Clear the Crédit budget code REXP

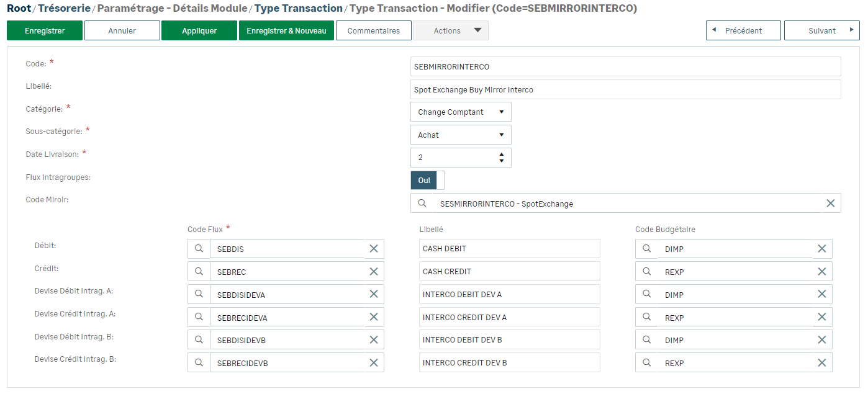[x=821, y=272]
